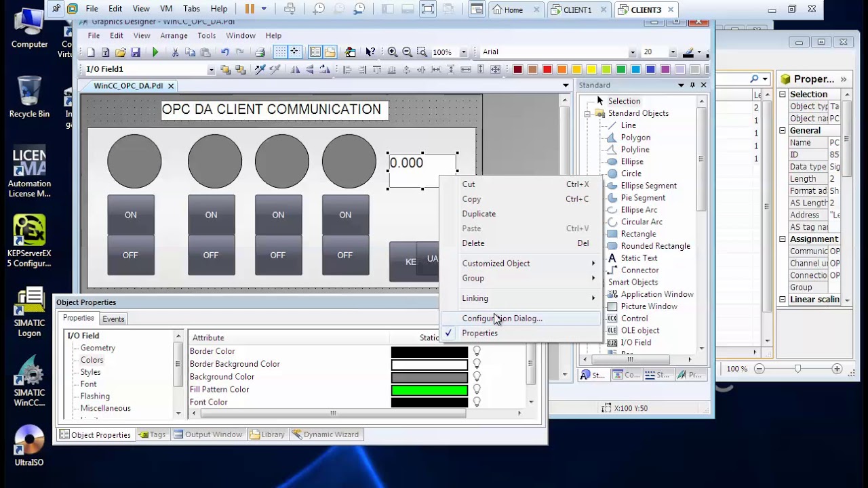Open the document tab list dropdown arrow
868x488 pixels.
(566, 85)
